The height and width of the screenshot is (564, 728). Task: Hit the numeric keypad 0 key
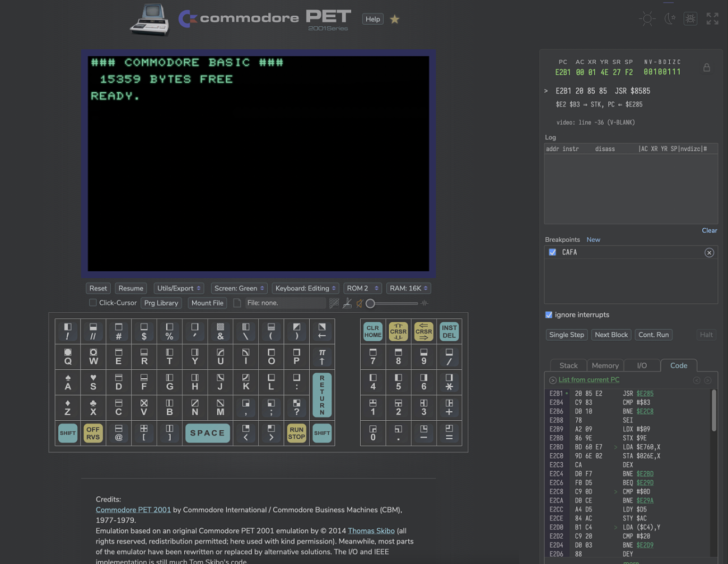pos(373,433)
